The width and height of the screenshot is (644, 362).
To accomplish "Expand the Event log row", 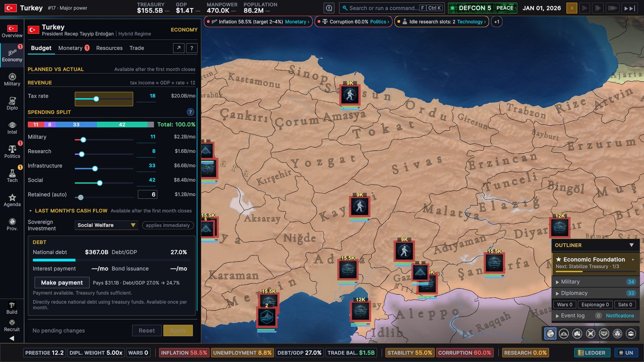I will (x=573, y=316).
